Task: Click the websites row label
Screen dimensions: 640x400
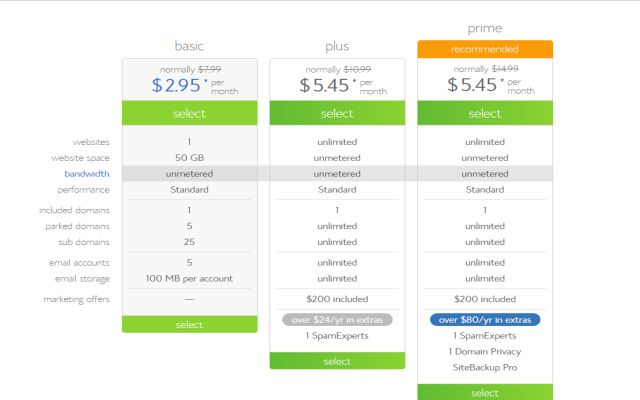Action: pos(91,142)
